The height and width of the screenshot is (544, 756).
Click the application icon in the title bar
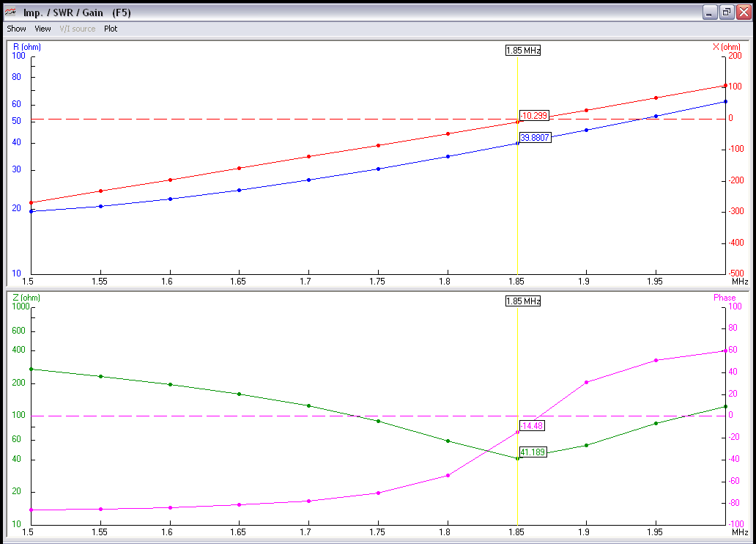[10, 12]
